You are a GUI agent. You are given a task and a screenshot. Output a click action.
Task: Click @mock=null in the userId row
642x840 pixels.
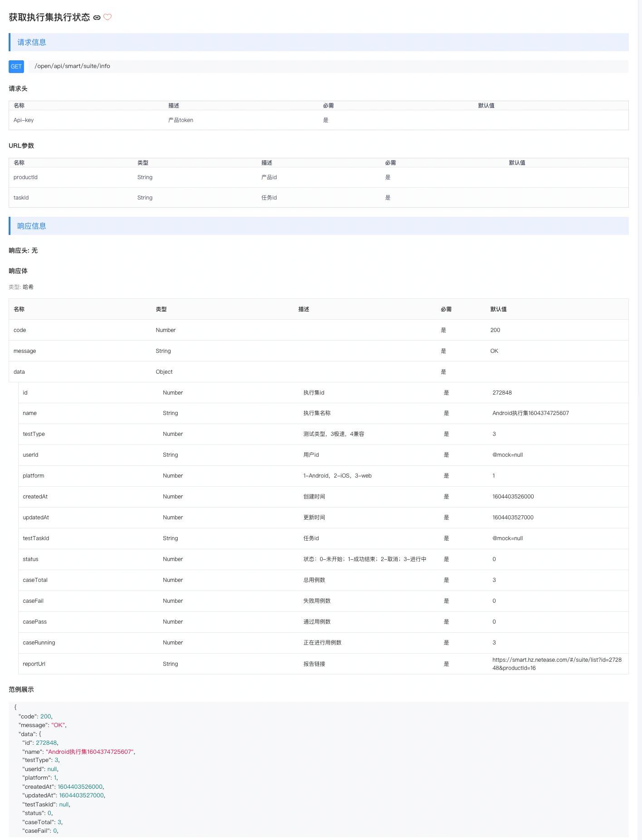tap(507, 455)
